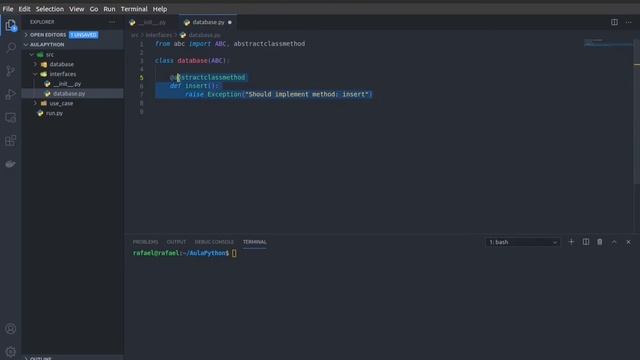Click 'class database(ABC):' on line 3
Image resolution: width=640 pixels, height=360 pixels.
point(192,61)
